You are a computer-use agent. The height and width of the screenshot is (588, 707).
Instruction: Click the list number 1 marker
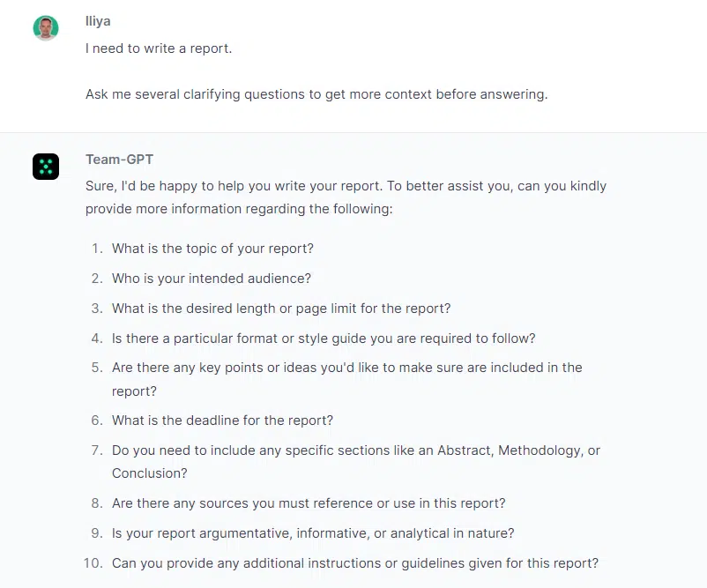coord(97,249)
